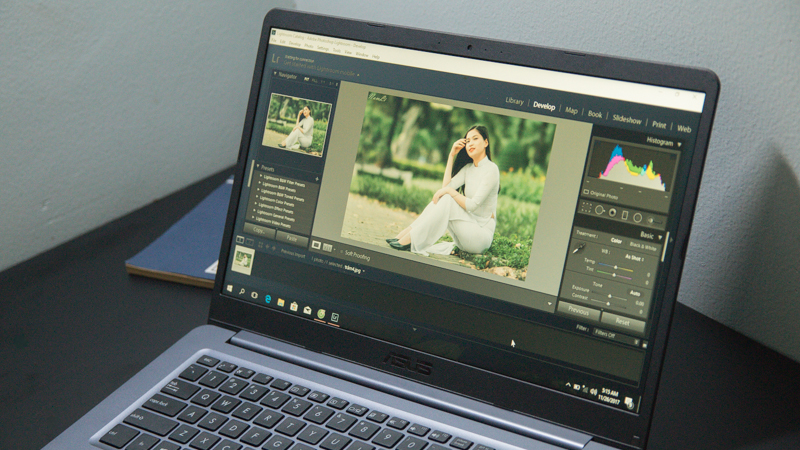Viewport: 800px width, 450px height.
Task: Launch Microsoft Edge from taskbar
Action: (268, 299)
